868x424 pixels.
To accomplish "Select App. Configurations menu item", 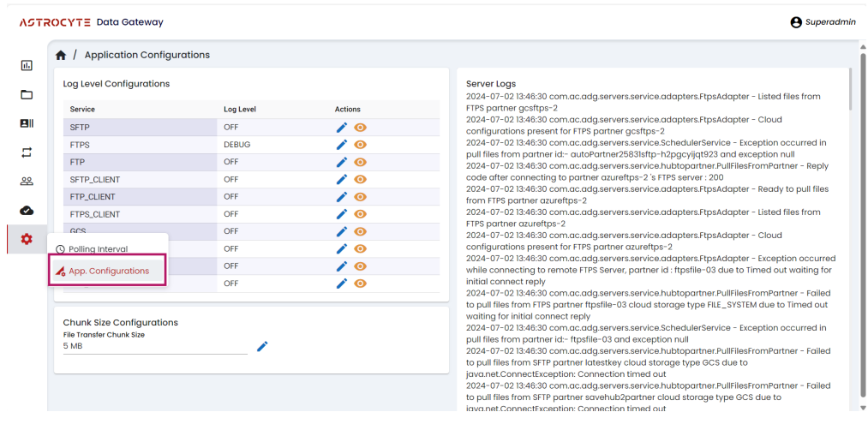I will point(108,271).
